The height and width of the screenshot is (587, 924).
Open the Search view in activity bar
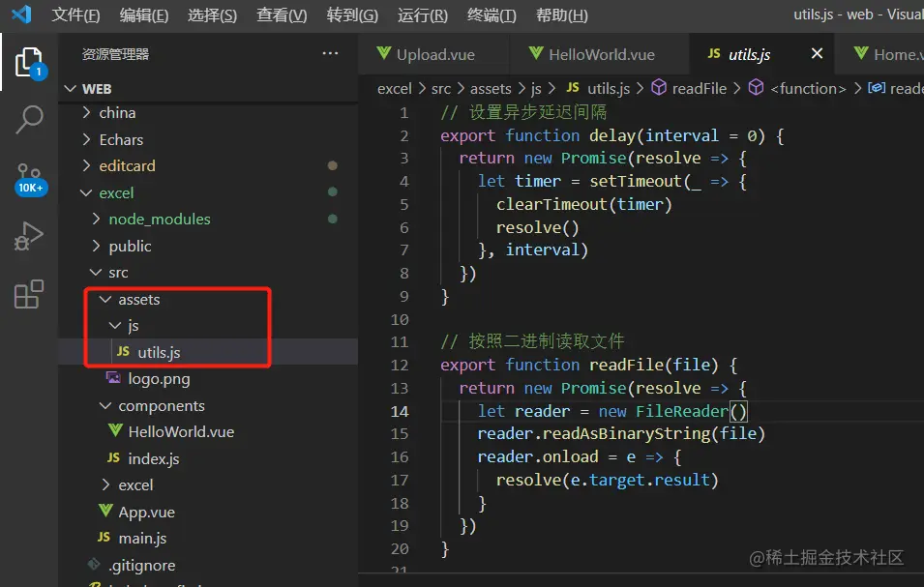28,120
